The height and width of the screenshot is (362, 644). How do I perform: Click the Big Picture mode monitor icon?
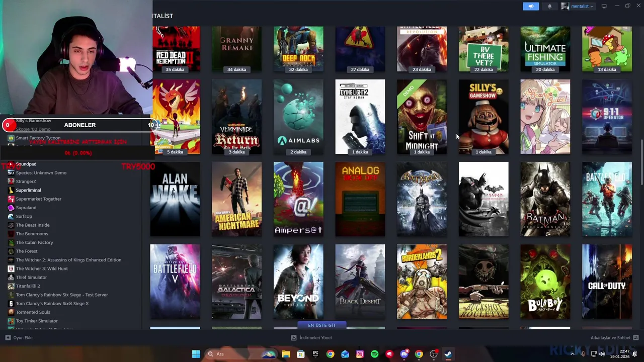[x=604, y=6]
